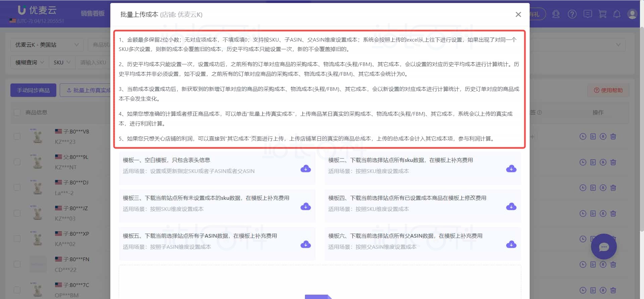Image resolution: width=644 pixels, height=299 pixels.
Task: Download template six parent ASIN data
Action: (x=511, y=244)
